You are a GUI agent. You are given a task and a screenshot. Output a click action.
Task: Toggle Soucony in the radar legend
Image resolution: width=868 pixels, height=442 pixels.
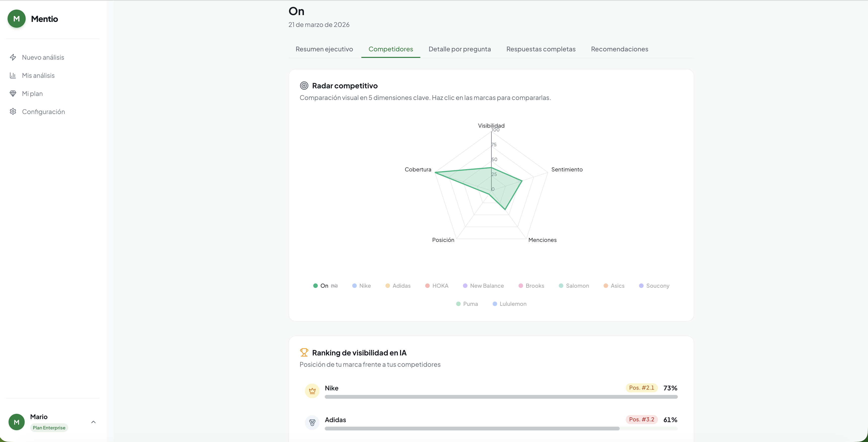coord(654,286)
